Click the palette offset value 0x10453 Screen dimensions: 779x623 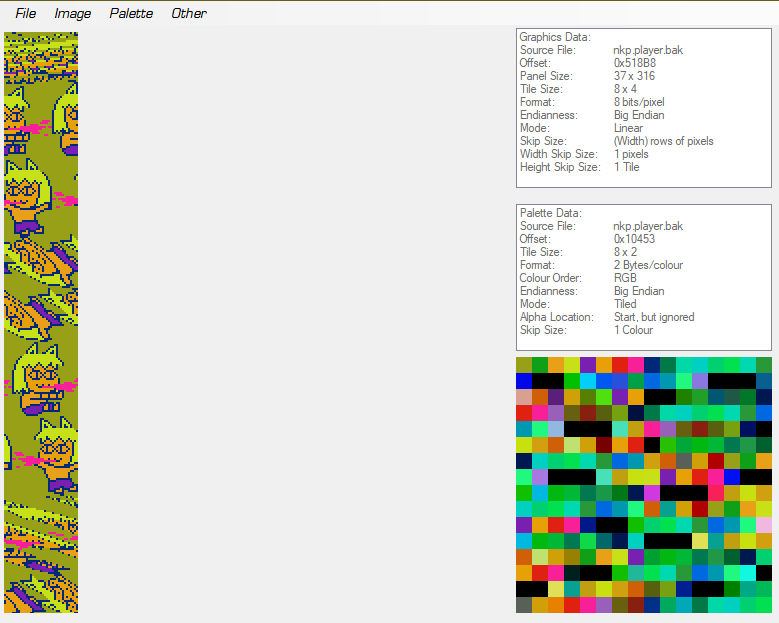pyautogui.click(x=634, y=239)
